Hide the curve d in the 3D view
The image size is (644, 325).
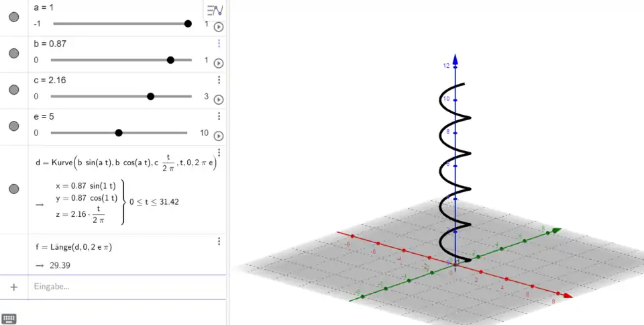[13, 189]
